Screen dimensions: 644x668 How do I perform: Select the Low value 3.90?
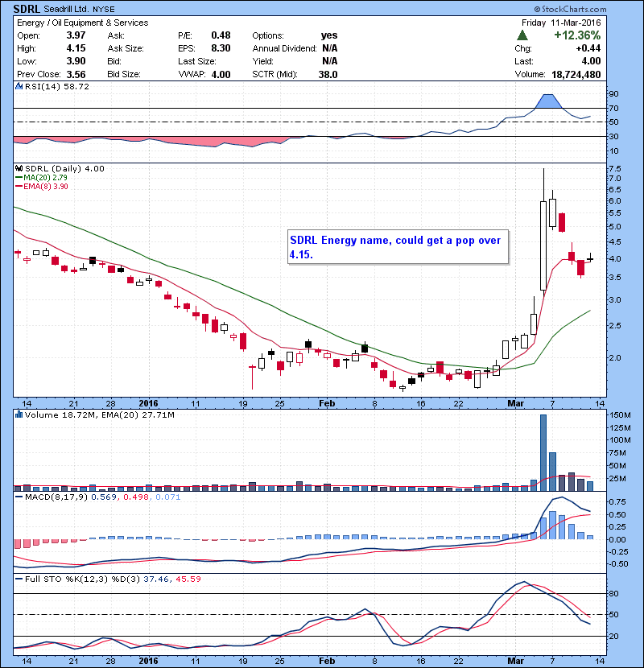[76, 61]
